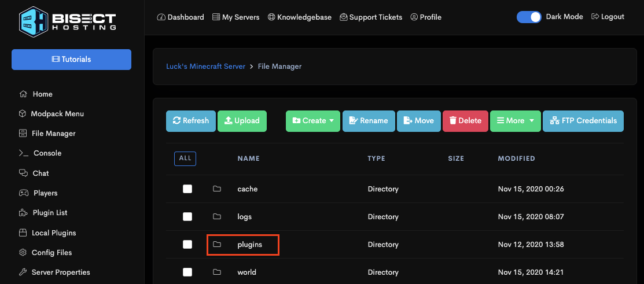Follow the Luck's Minecraft Server breadcrumb link
Image resolution: width=644 pixels, height=284 pixels.
coord(205,67)
